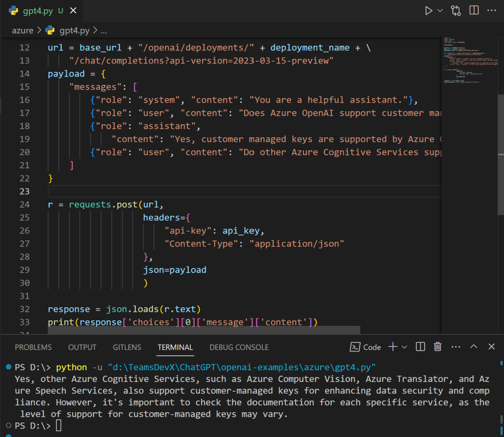The height and width of the screenshot is (437, 504).
Task: Switch to the PROBLEMS panel tab
Action: (33, 347)
